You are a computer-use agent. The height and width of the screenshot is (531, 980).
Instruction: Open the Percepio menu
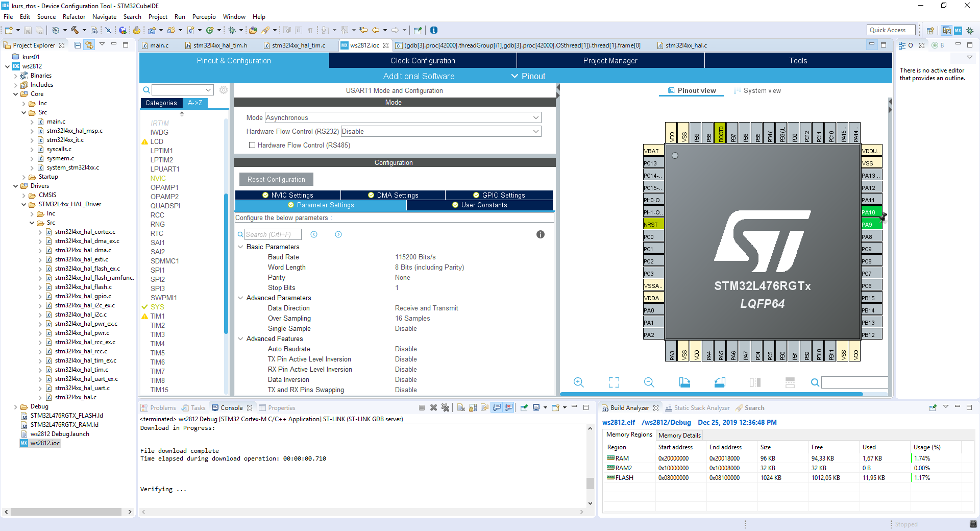tap(204, 16)
